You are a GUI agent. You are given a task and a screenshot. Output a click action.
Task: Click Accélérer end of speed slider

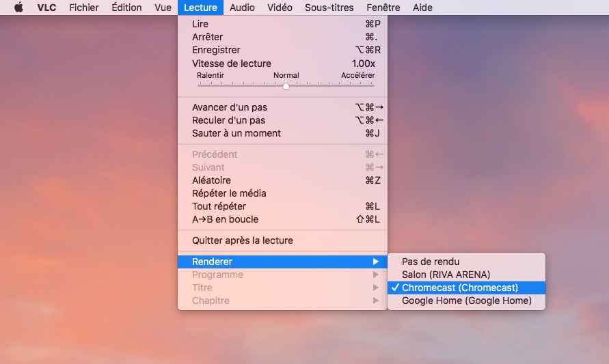pos(357,75)
